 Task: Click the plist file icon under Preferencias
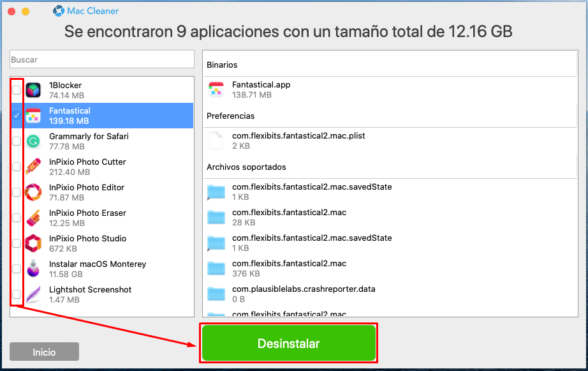216,141
